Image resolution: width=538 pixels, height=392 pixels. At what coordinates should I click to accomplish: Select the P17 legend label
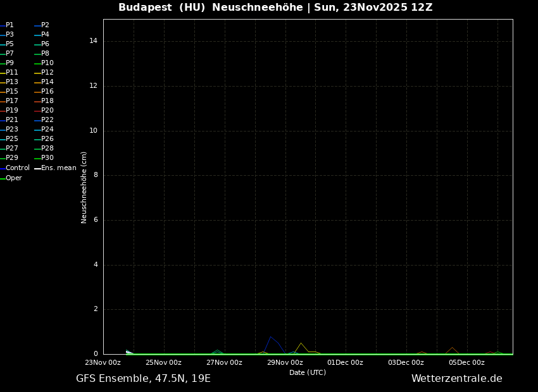[x=11, y=101]
